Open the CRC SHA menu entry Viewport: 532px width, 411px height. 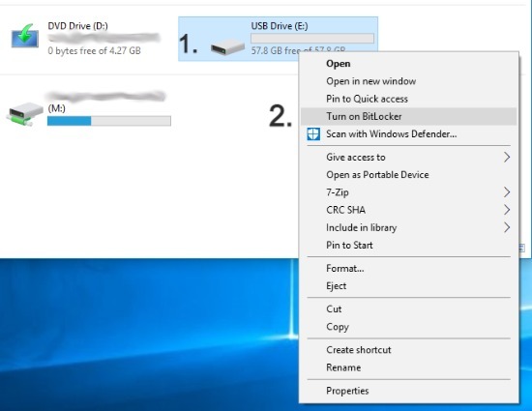tap(408, 210)
